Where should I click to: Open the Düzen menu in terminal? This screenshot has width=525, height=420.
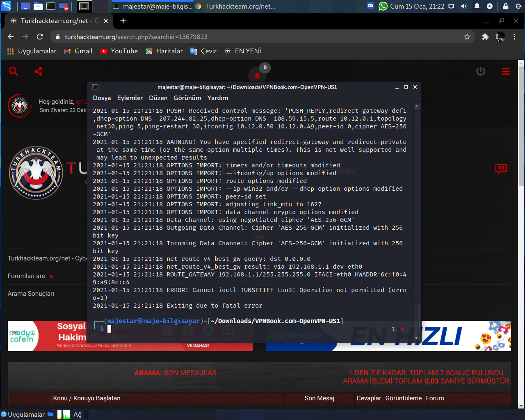(x=158, y=98)
